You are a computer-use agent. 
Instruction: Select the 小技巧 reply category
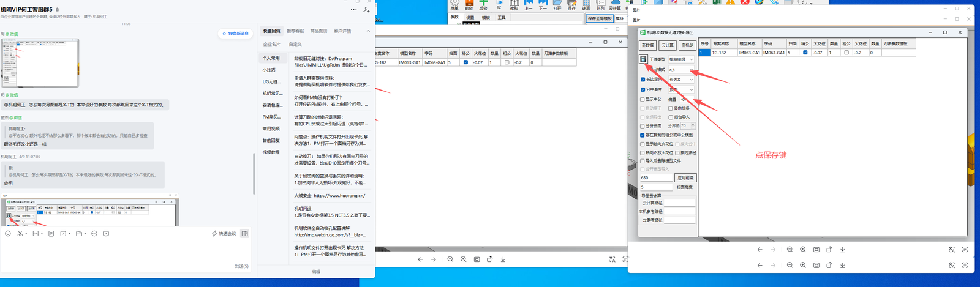[269, 70]
